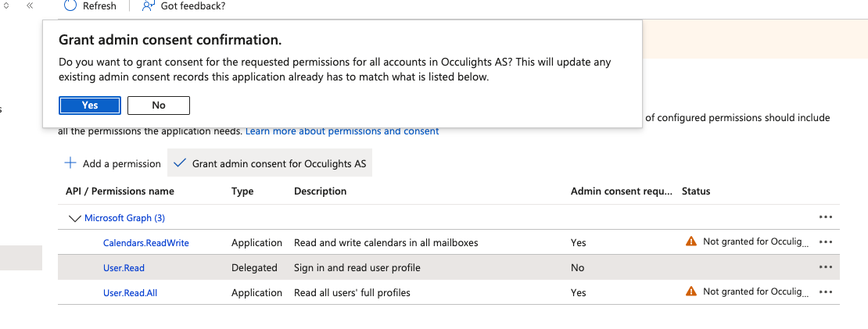868x329 pixels.
Task: Click the Description column header
Action: tap(320, 191)
